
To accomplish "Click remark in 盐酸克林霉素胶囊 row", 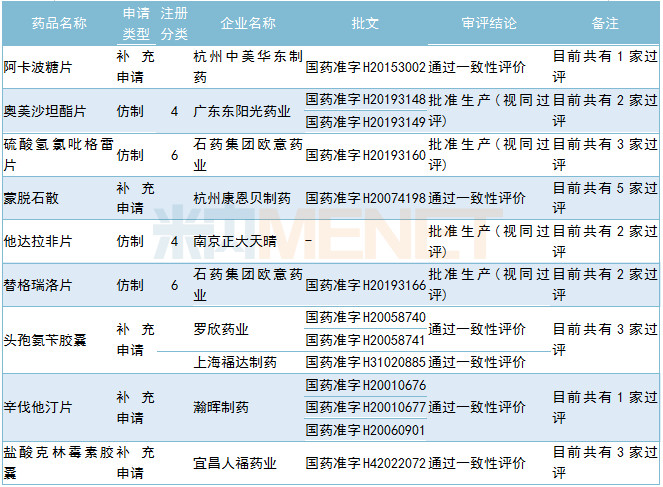I will (605, 463).
